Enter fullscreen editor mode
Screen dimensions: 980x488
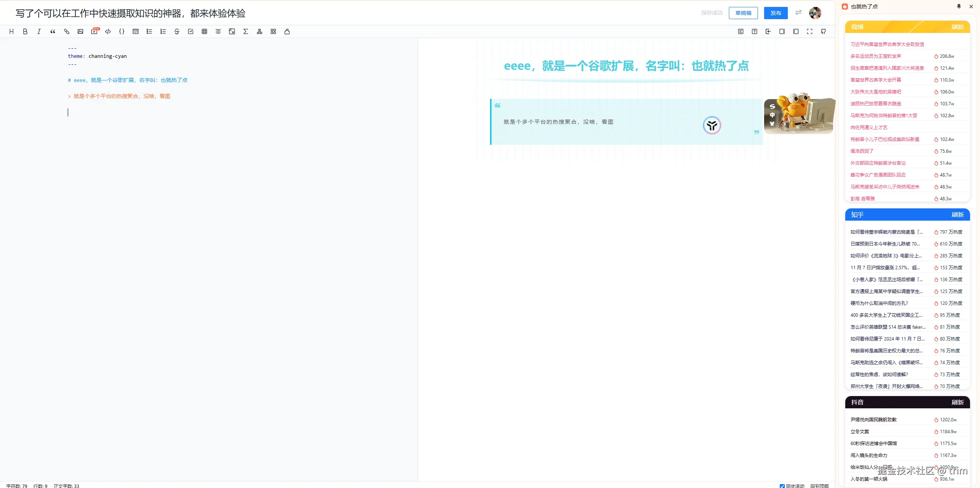(x=810, y=31)
